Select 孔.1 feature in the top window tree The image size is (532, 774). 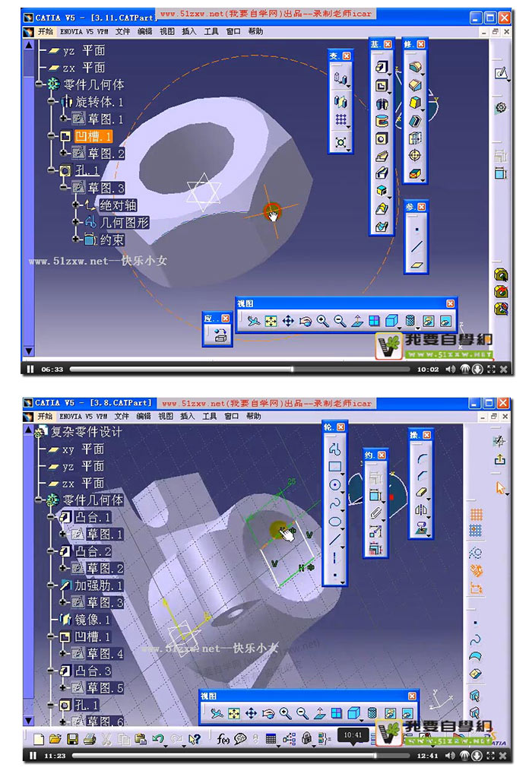pyautogui.click(x=87, y=171)
